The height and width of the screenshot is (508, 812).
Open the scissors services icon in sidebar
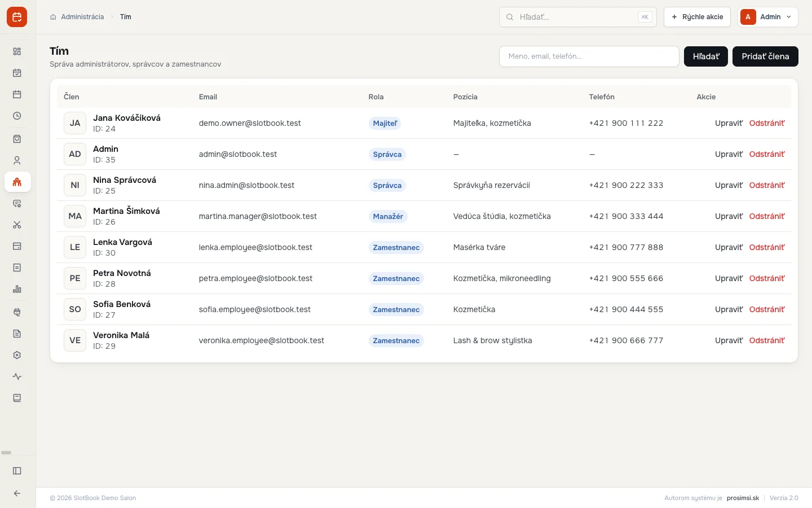pos(17,225)
